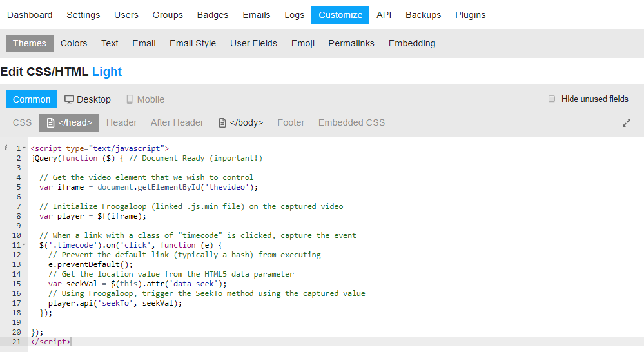644x352 pixels.
Task: Click the 'Edit CSS/HTML' heading text
Action: tap(44, 72)
